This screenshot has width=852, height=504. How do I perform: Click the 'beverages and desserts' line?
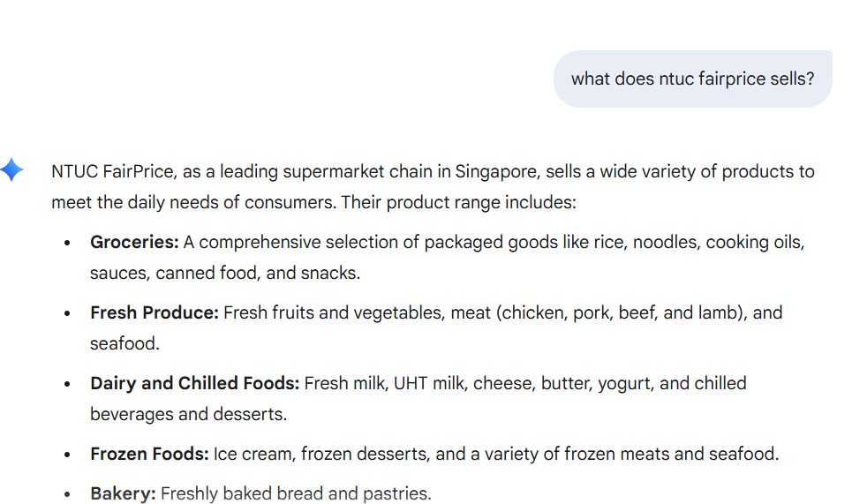click(188, 414)
